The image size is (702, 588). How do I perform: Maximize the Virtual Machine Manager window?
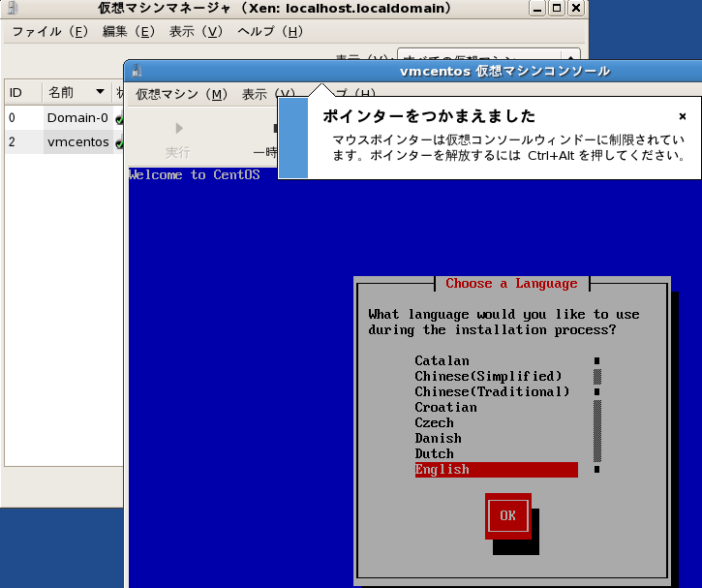[x=556, y=8]
